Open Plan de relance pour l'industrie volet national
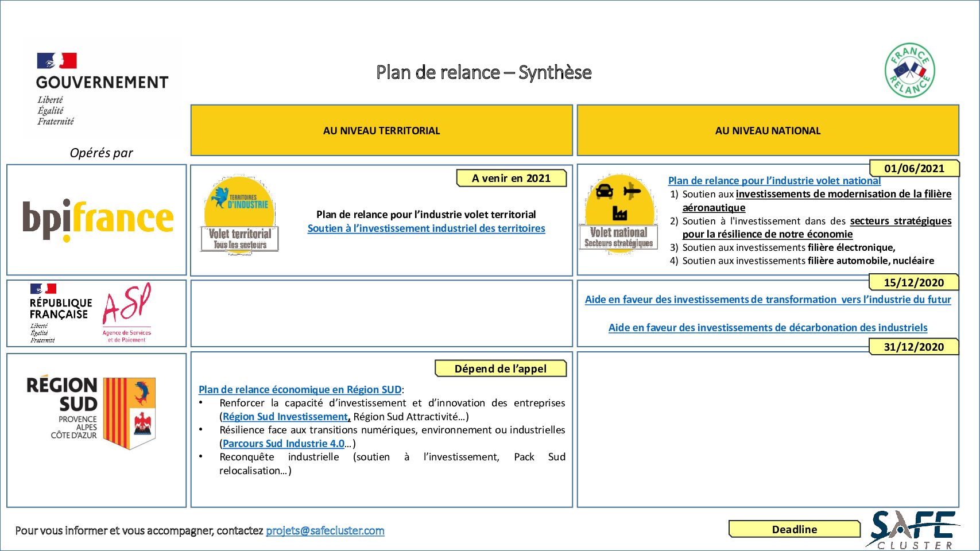The width and height of the screenshot is (980, 551). 774,181
